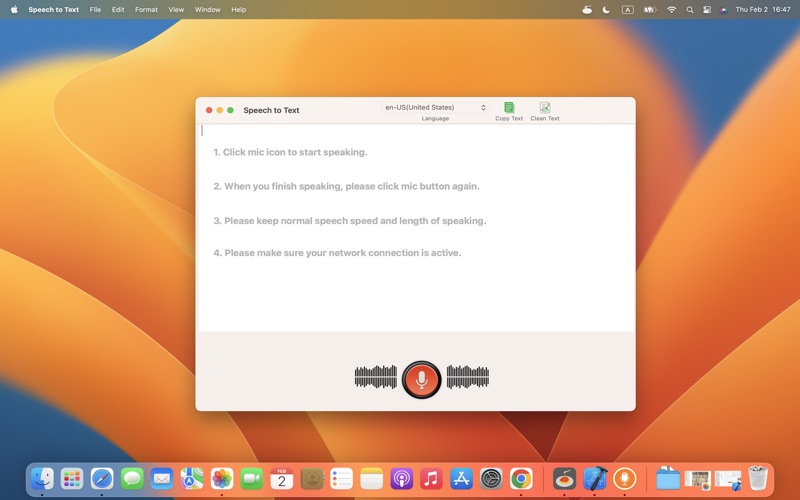Open Control Center in menu bar

point(707,10)
